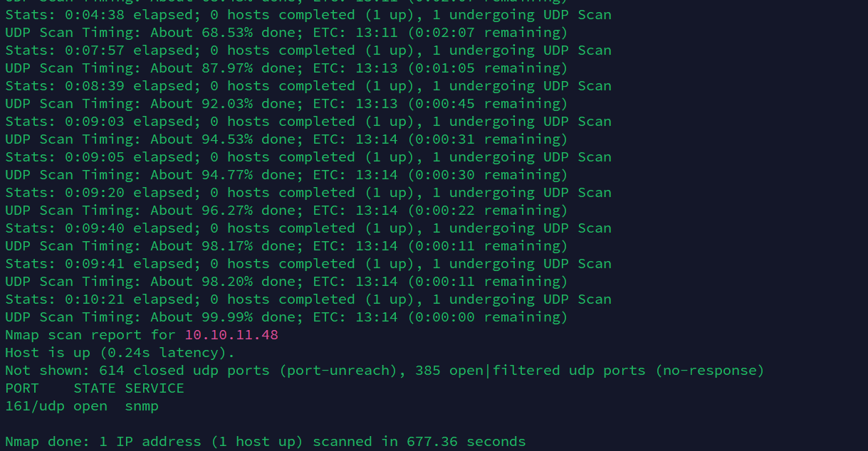Screen dimensions: 868x451
Task: Click the 0:09:40 elapsed stats line
Action: pyautogui.click(x=308, y=228)
